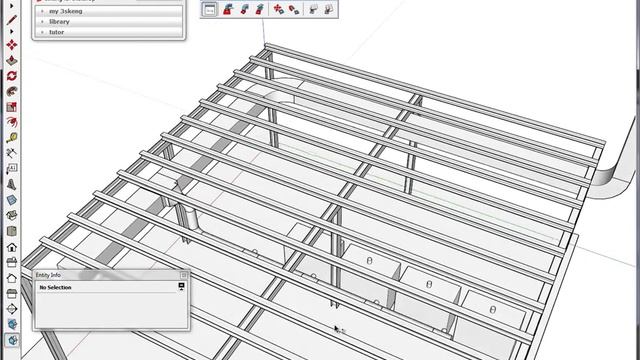Image resolution: width=640 pixels, height=360 pixels.
Task: Switch to the Top view icon
Action: click(11, 231)
